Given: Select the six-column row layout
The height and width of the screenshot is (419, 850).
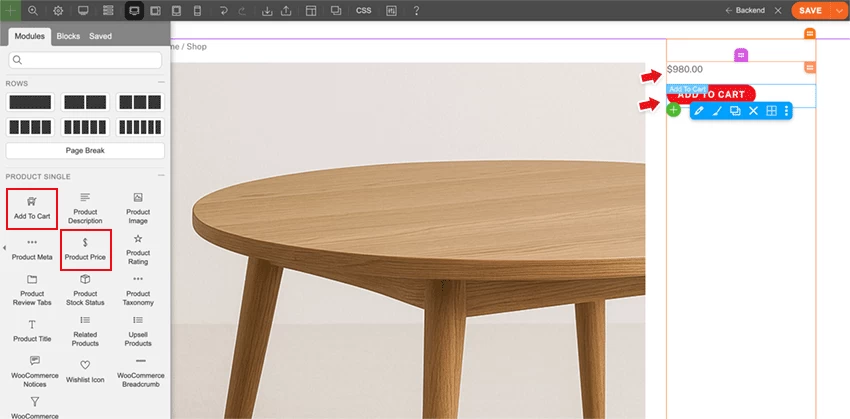Looking at the screenshot, I should tap(140, 127).
